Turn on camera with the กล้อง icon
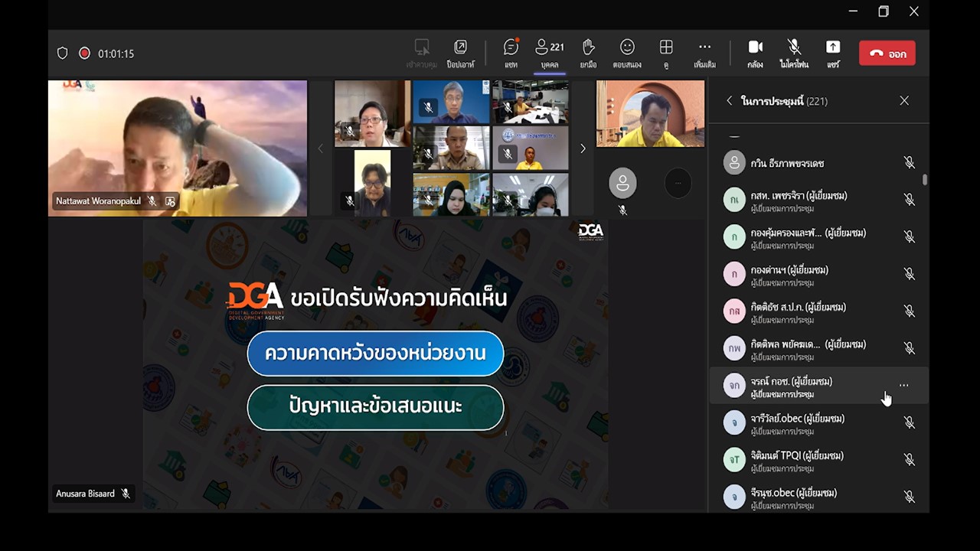This screenshot has height=551, width=980. pos(755,53)
